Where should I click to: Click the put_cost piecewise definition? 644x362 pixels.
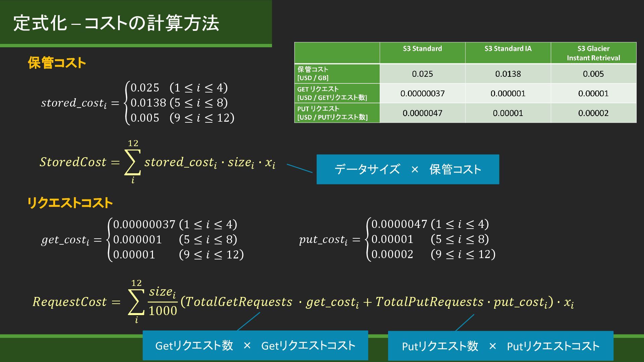coord(397,239)
